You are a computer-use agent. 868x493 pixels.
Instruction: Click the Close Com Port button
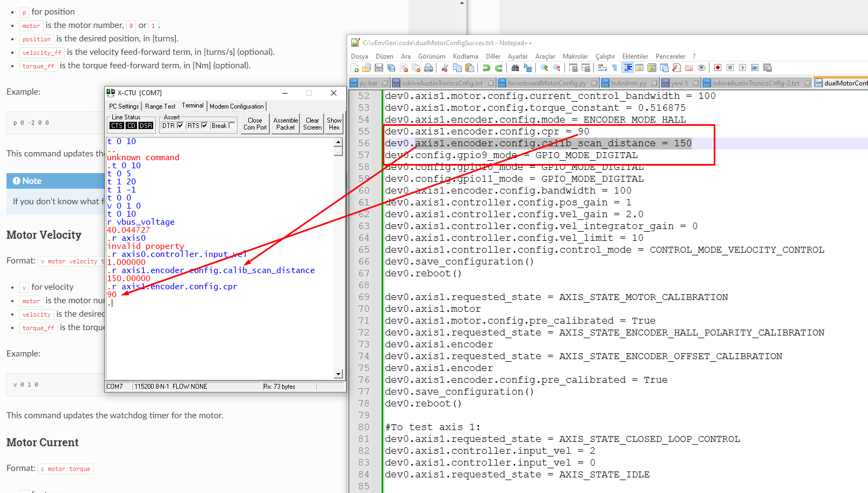pos(255,124)
